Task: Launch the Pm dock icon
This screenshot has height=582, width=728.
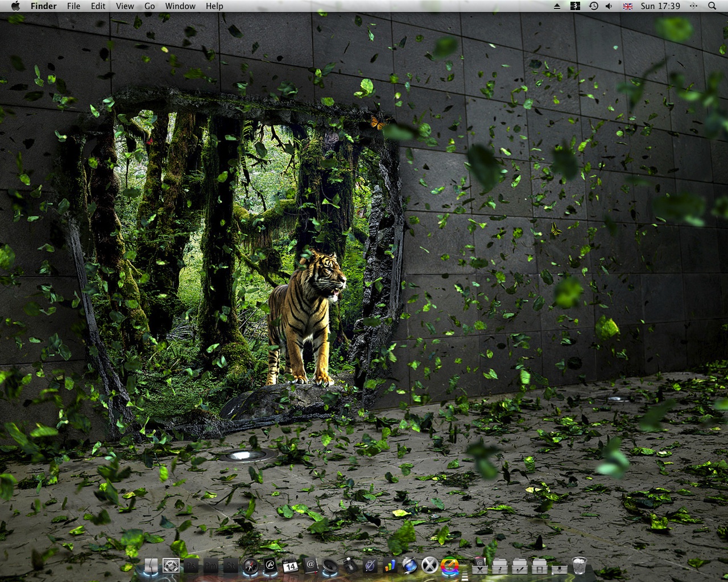Action: (211, 566)
